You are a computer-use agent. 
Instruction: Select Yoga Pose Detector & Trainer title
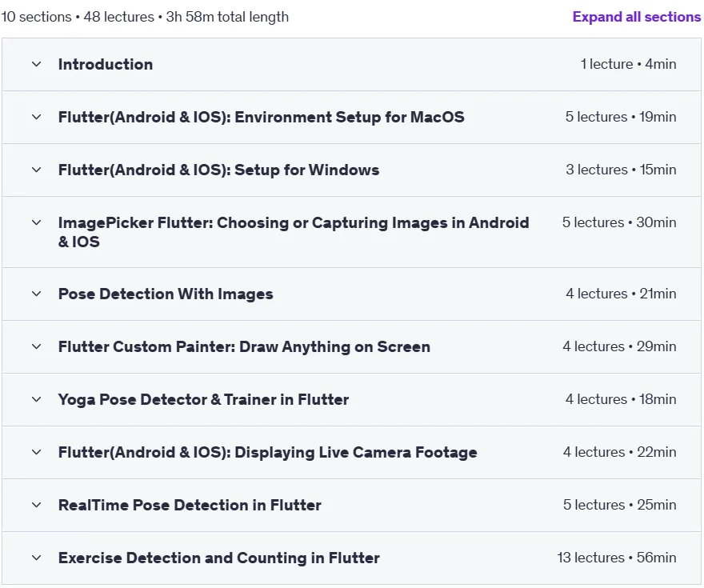203,399
